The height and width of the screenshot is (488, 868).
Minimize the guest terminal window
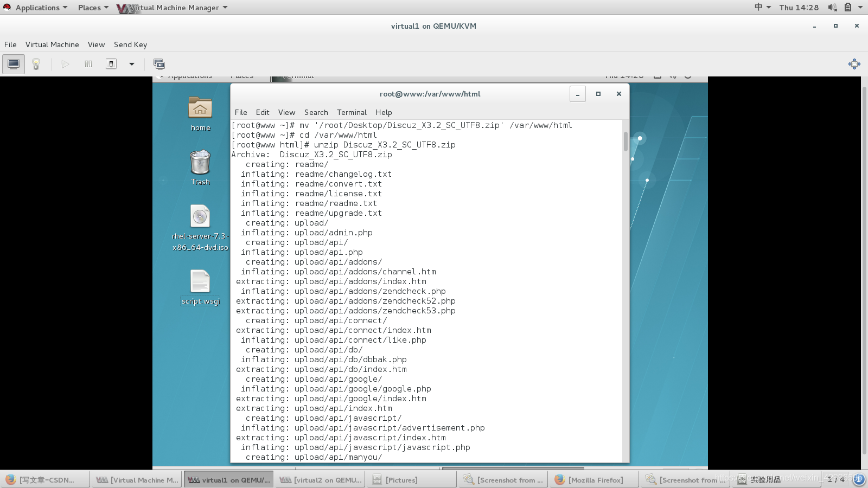[577, 94]
